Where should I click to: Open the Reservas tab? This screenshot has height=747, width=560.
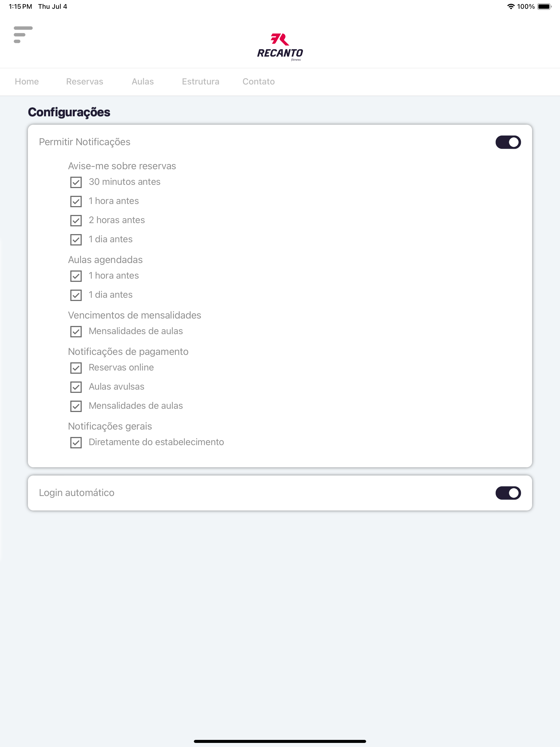click(x=84, y=81)
